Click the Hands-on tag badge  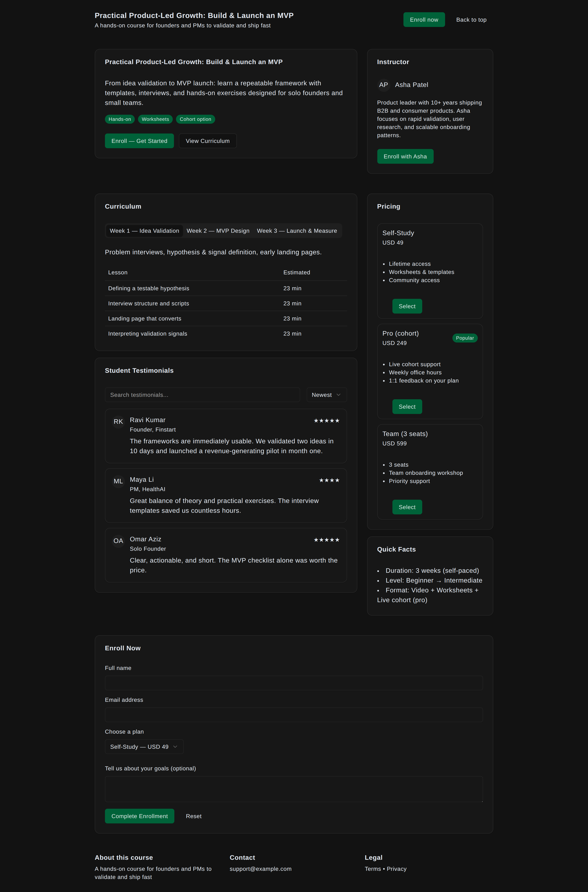pyautogui.click(x=120, y=119)
